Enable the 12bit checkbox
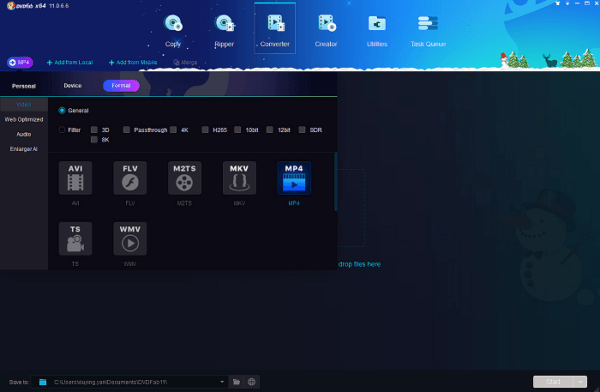Image resolution: width=600 pixels, height=392 pixels. pos(270,130)
